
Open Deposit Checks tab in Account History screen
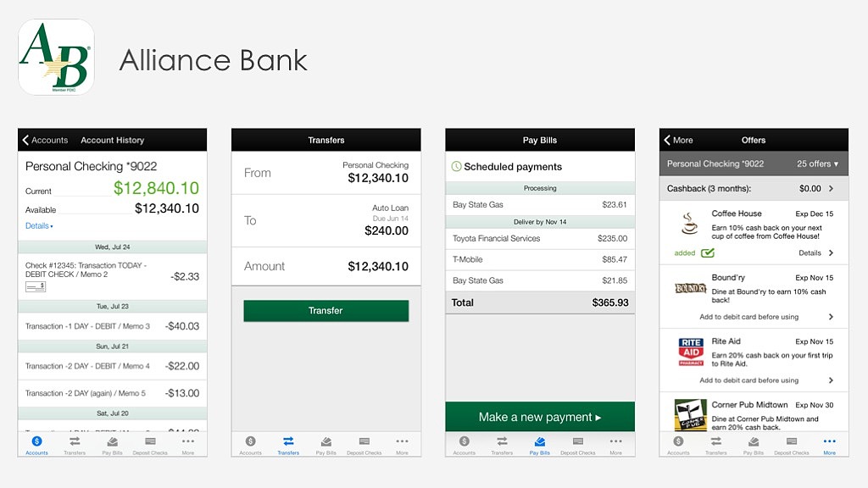click(150, 445)
